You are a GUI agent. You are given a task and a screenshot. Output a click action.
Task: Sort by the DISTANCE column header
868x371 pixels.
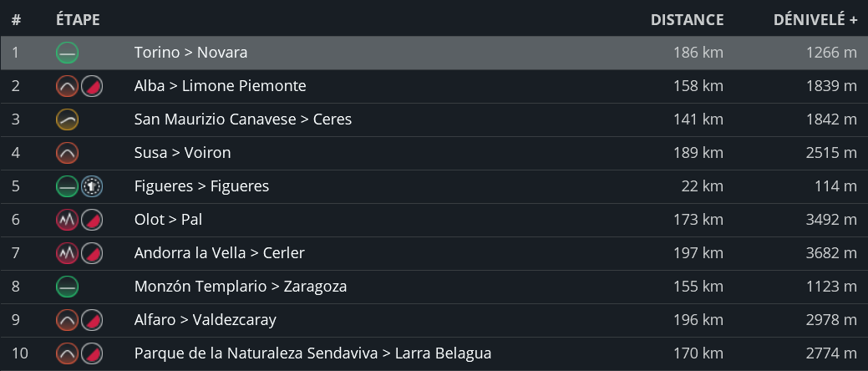point(687,20)
